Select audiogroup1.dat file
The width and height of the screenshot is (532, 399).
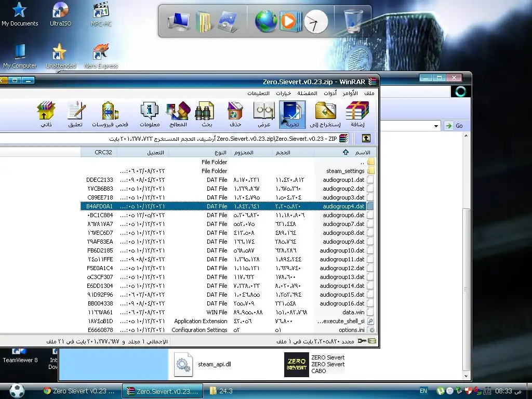click(x=228, y=179)
